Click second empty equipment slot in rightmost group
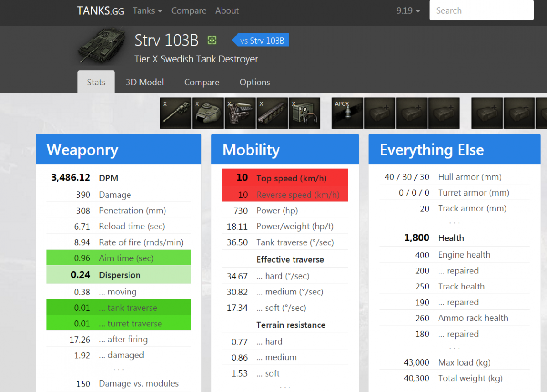Screen dimensions: 547x392 (x=520, y=113)
